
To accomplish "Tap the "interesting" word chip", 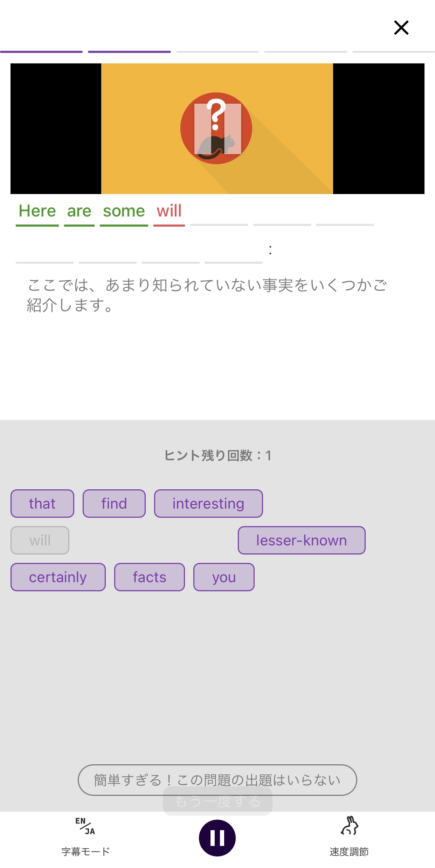I will 208,503.
